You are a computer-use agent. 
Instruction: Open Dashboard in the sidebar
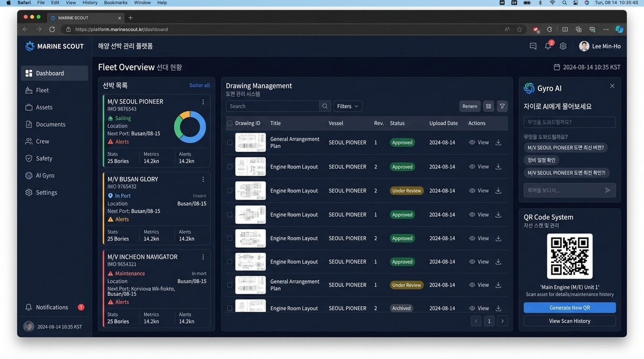pyautogui.click(x=55, y=73)
